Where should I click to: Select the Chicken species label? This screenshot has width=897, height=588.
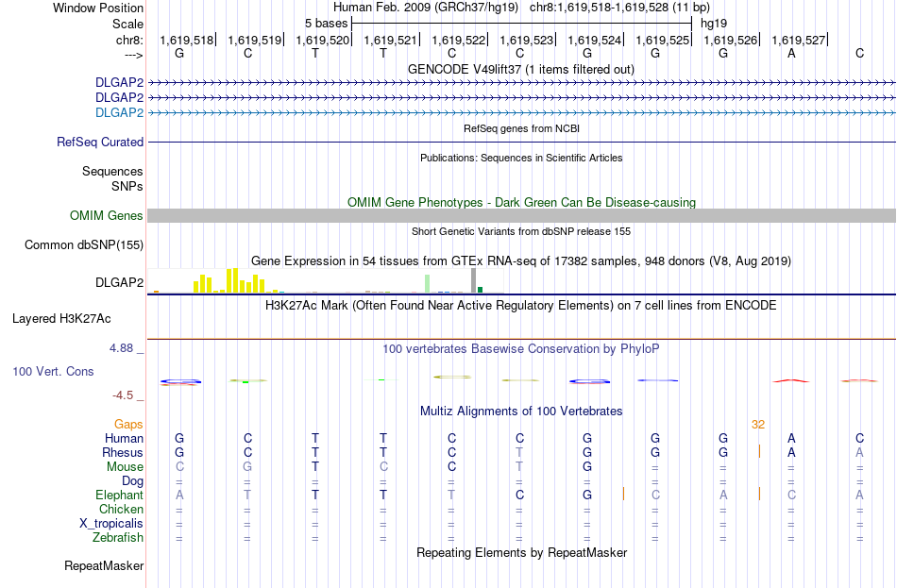coord(121,509)
